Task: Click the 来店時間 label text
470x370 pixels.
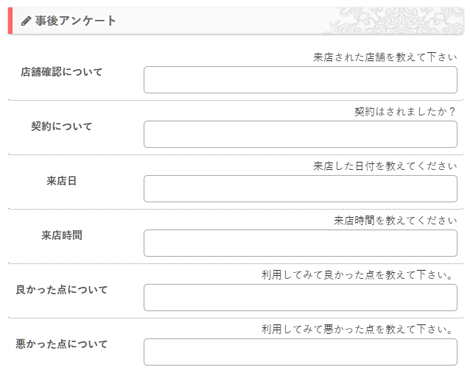Action: tap(61, 235)
